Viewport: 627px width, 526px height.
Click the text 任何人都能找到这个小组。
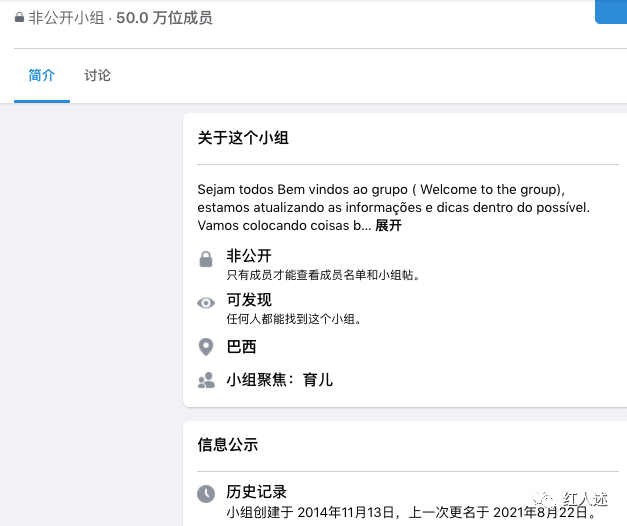(294, 319)
